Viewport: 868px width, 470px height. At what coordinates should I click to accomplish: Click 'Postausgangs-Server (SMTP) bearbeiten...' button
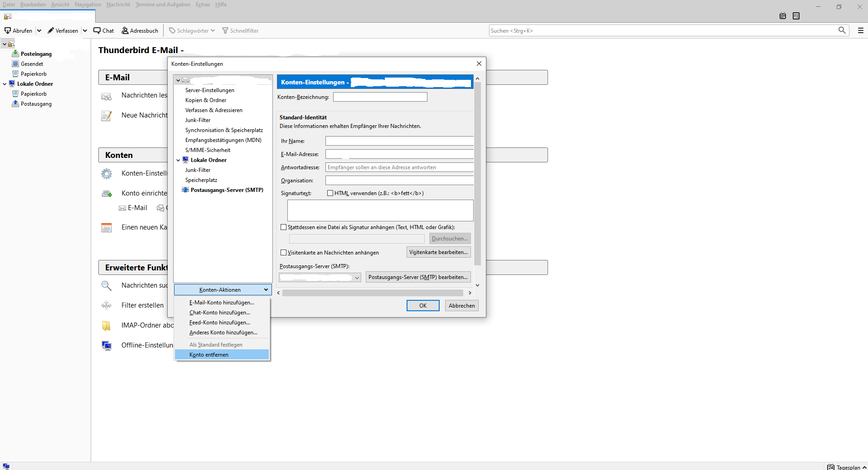pos(418,277)
